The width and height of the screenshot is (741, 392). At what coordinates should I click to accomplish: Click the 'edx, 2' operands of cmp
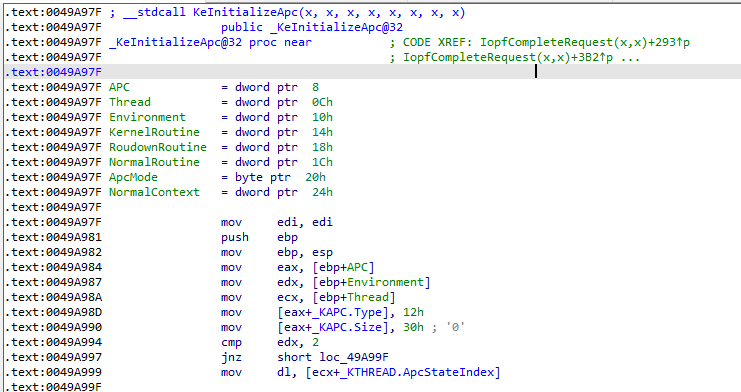tap(298, 343)
